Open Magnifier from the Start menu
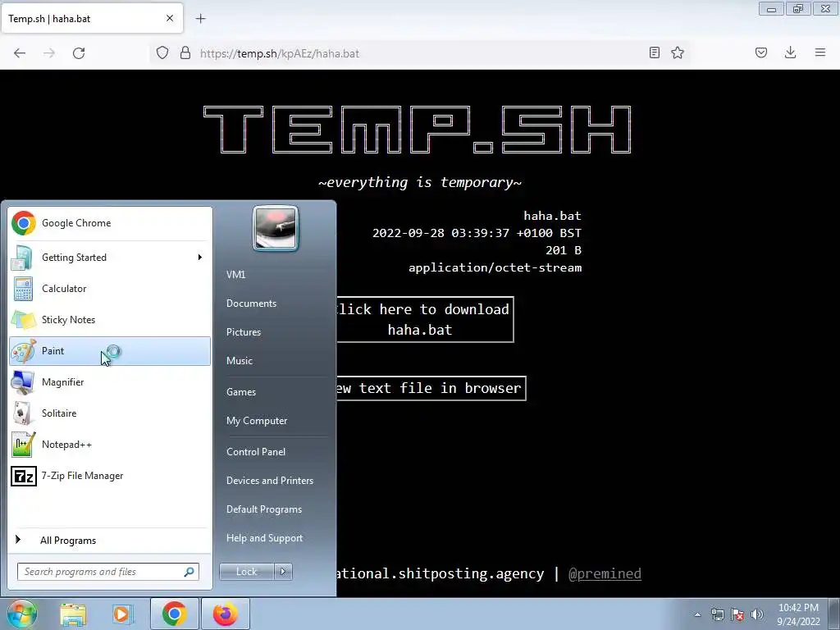 pos(110,382)
